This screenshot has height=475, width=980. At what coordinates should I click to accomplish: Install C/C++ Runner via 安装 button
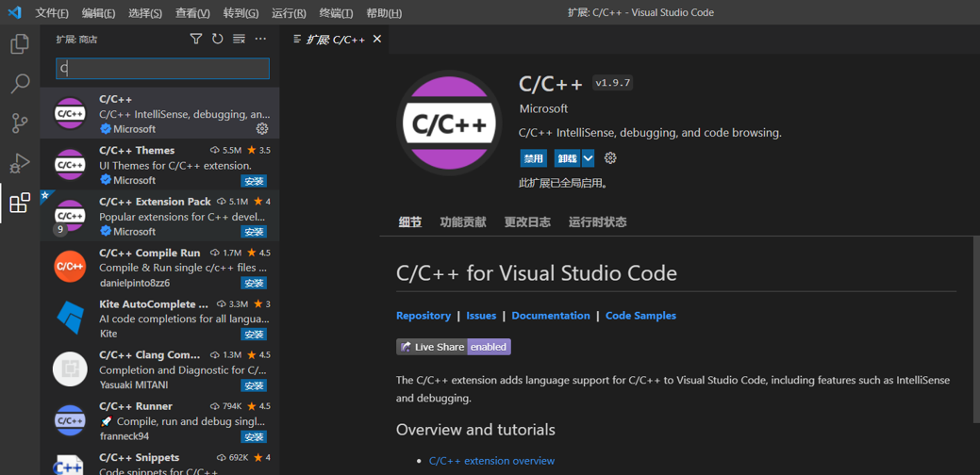point(254,437)
